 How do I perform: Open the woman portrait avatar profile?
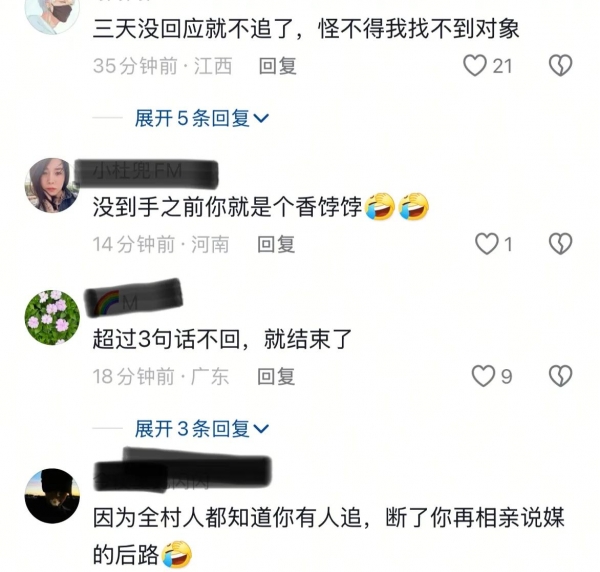52,185
